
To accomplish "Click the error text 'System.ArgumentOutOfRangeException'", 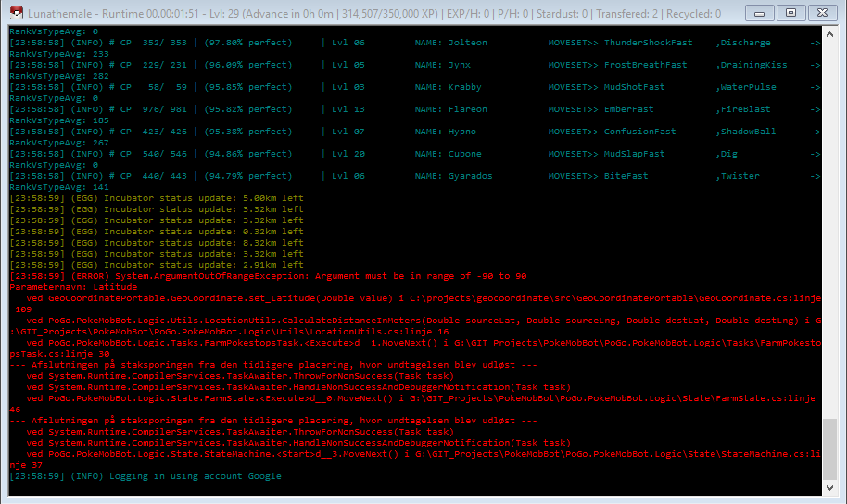I will point(210,276).
